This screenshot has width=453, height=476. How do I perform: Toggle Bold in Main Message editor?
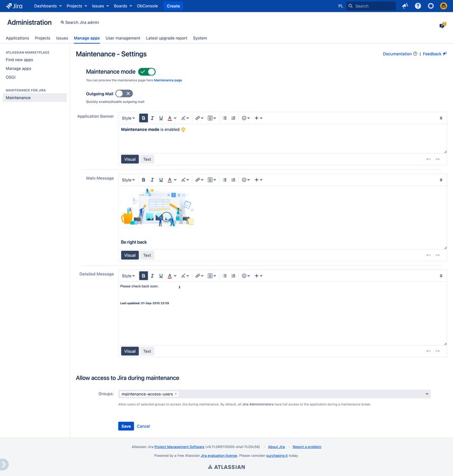pyautogui.click(x=144, y=180)
